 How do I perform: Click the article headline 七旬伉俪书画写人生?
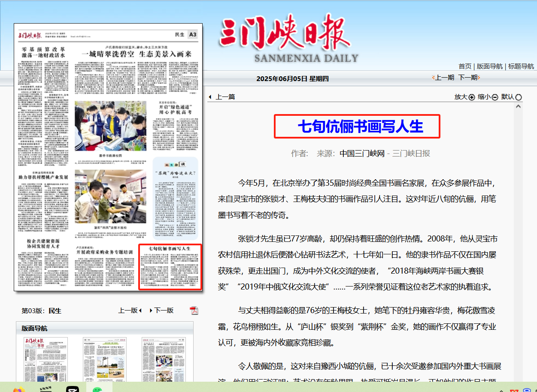coord(361,127)
